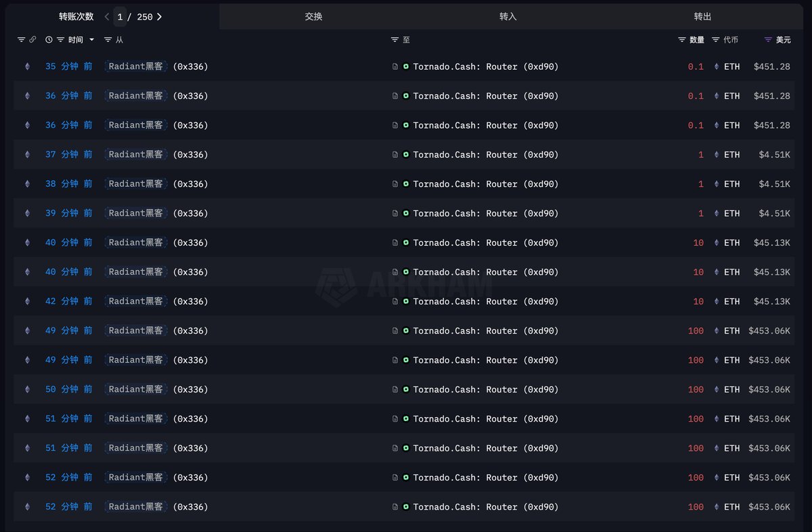Click the 100 amount in 50 分钟 row
The width and height of the screenshot is (812, 532).
tap(696, 389)
